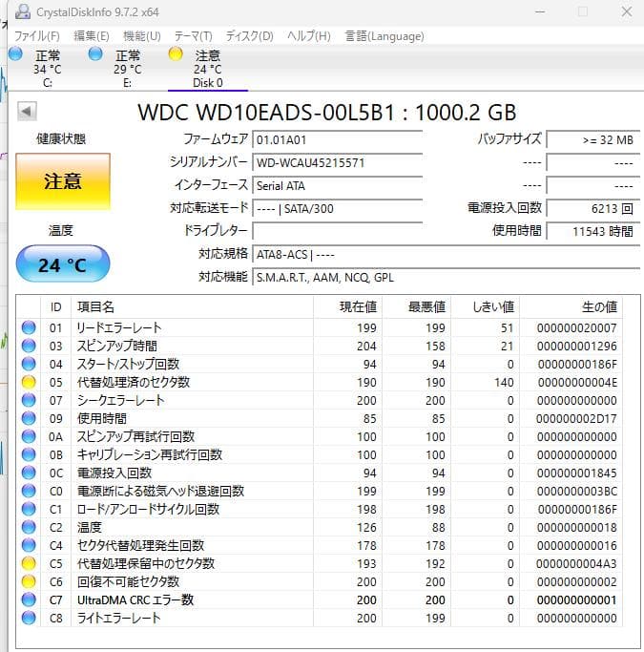This screenshot has width=644, height=652.
Task: Click the previous disk arrow button
Action: coord(27,111)
